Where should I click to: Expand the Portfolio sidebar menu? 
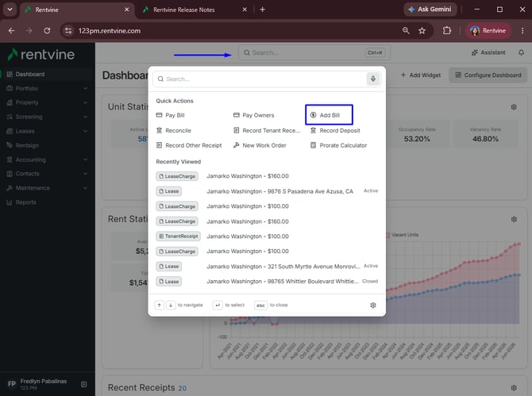[x=47, y=89]
